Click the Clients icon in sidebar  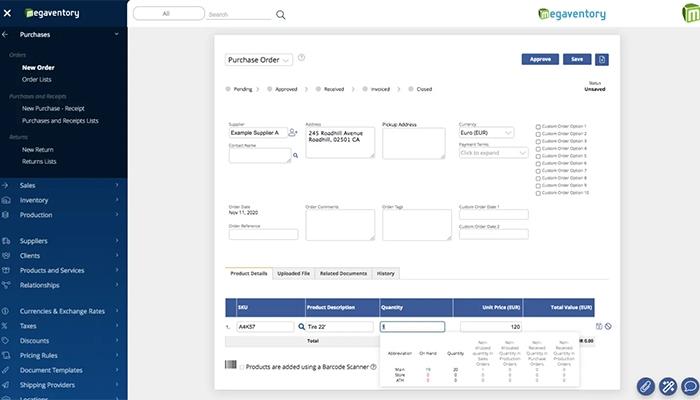point(6,256)
